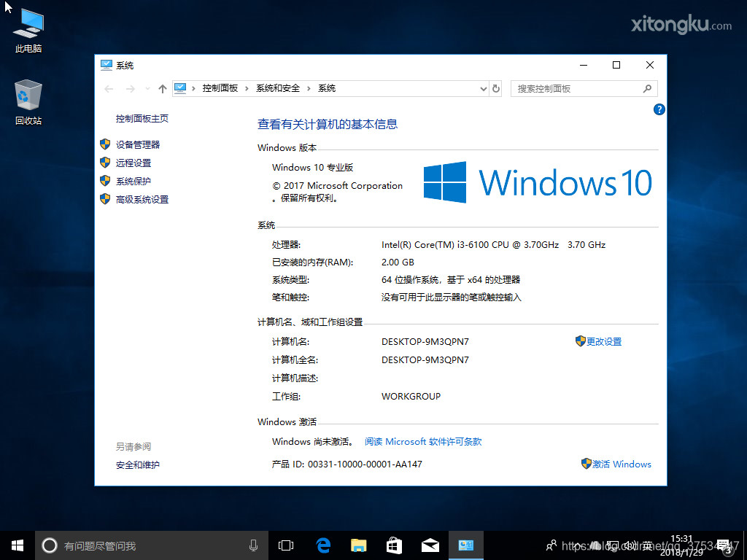Launch Microsoft Edge from the taskbar
747x560 pixels.
click(323, 545)
